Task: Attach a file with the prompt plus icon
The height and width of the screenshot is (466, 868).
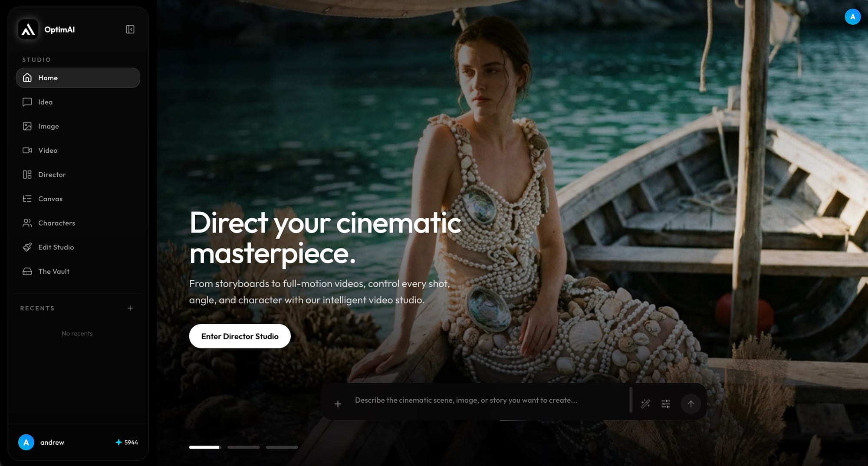Action: click(x=338, y=404)
